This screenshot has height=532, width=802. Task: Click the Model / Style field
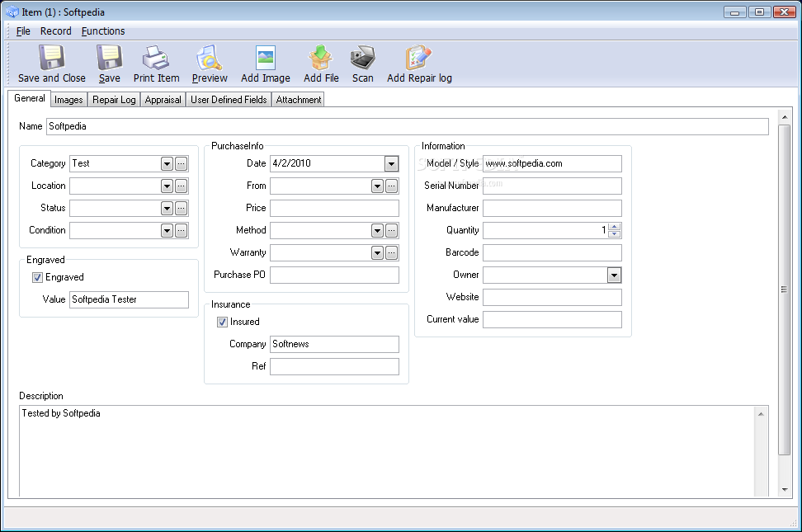(x=552, y=163)
